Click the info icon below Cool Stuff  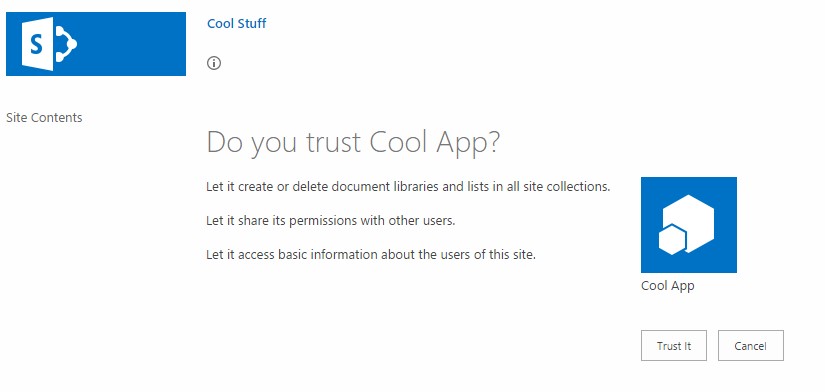click(x=214, y=63)
